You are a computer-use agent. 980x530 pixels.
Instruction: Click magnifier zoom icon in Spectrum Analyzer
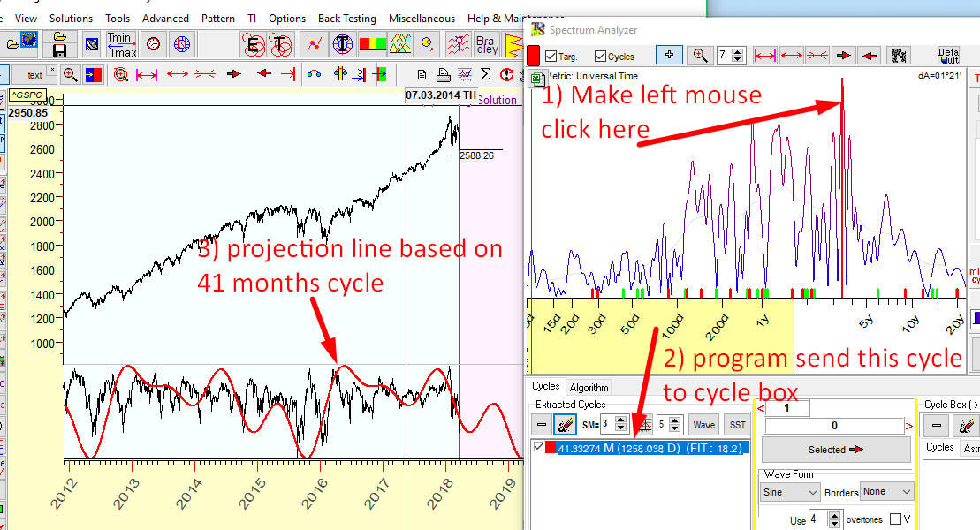(x=700, y=55)
